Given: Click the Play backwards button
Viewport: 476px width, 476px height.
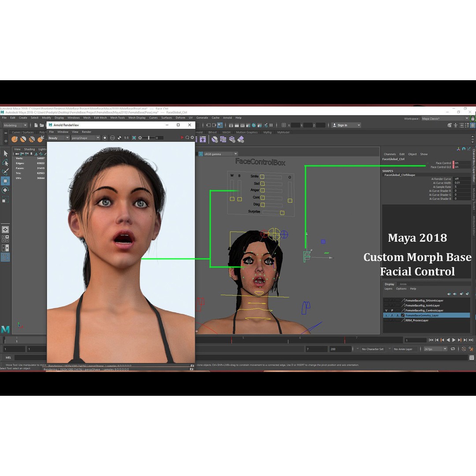Looking at the screenshot, I should pos(448,340).
